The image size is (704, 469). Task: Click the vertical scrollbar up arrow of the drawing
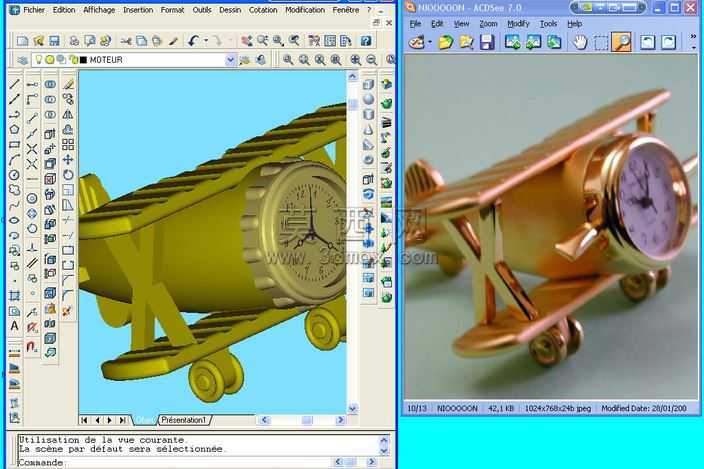click(x=352, y=76)
